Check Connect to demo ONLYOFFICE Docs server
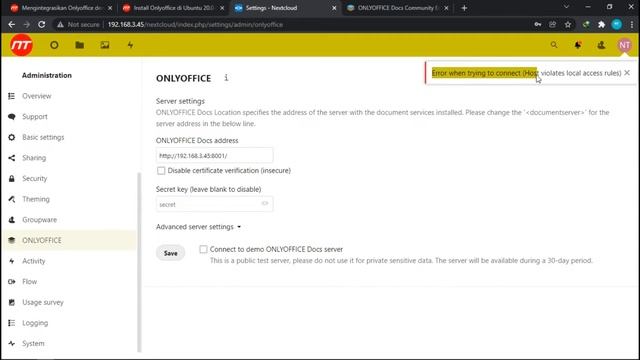640x360 pixels. [203, 249]
